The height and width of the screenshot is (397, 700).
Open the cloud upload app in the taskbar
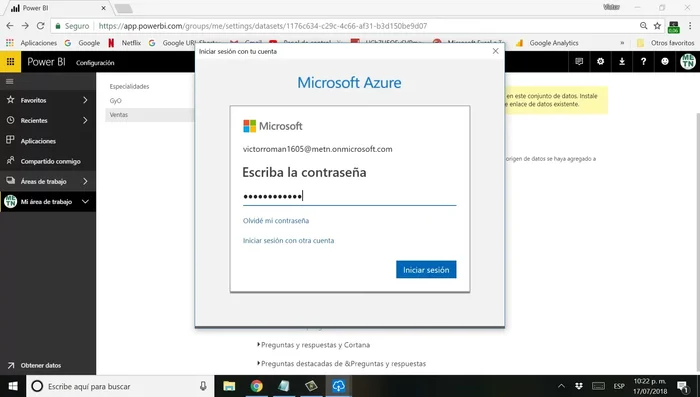338,386
